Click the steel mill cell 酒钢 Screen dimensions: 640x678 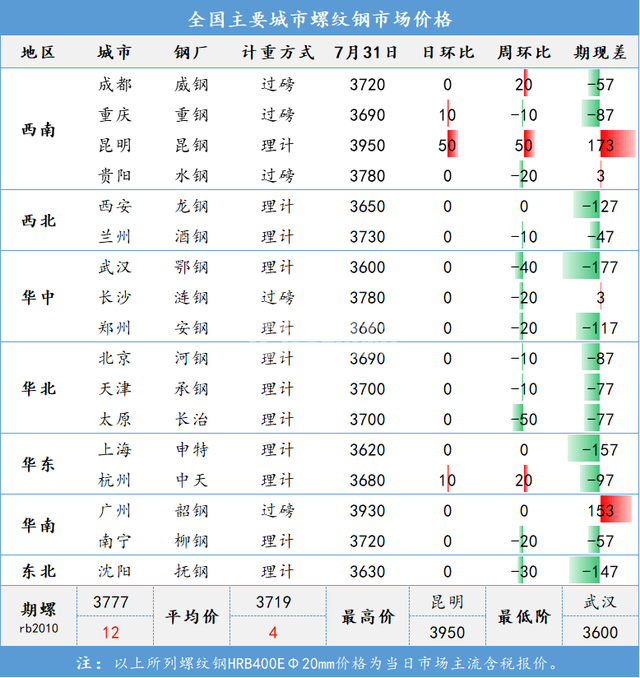tap(191, 237)
